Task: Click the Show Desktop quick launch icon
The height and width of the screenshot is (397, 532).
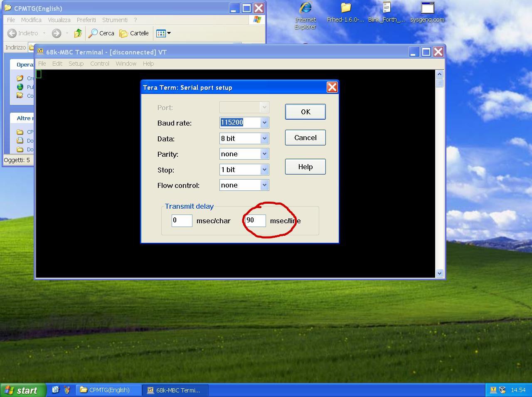Action: pyautogui.click(x=55, y=390)
